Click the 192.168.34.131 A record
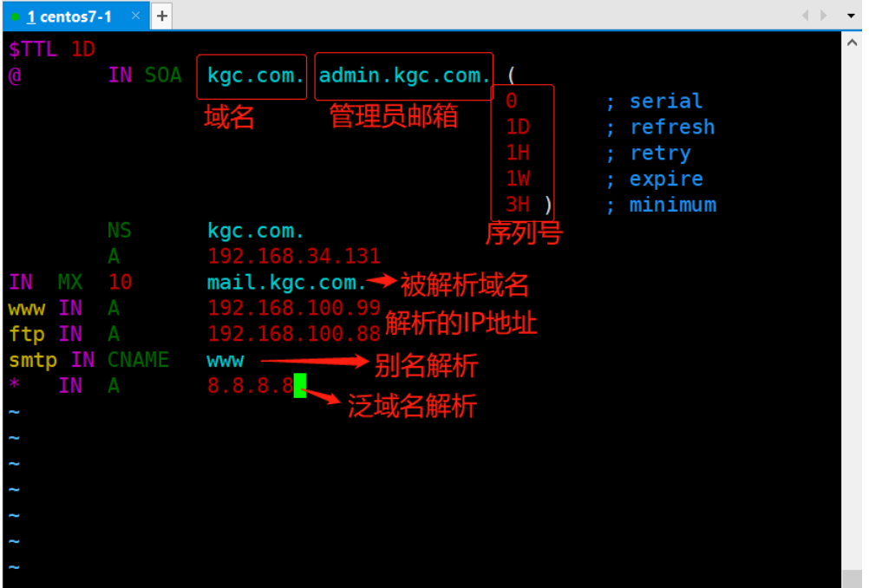 pyautogui.click(x=294, y=256)
